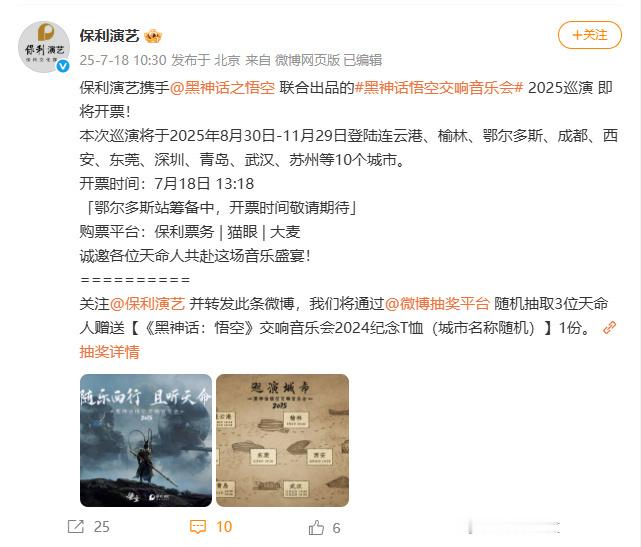The image size is (641, 547).
Task: Like the post with thumbs-up icon
Action: (x=316, y=527)
